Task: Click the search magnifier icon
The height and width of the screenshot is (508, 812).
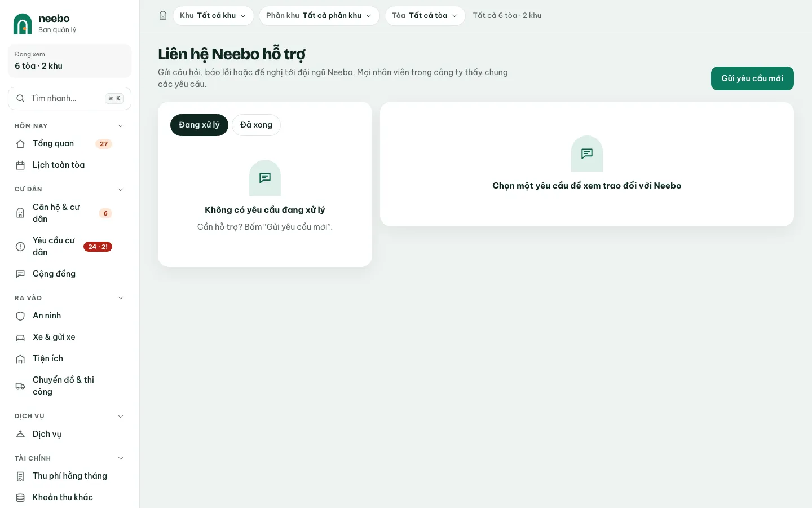Action: tap(20, 98)
